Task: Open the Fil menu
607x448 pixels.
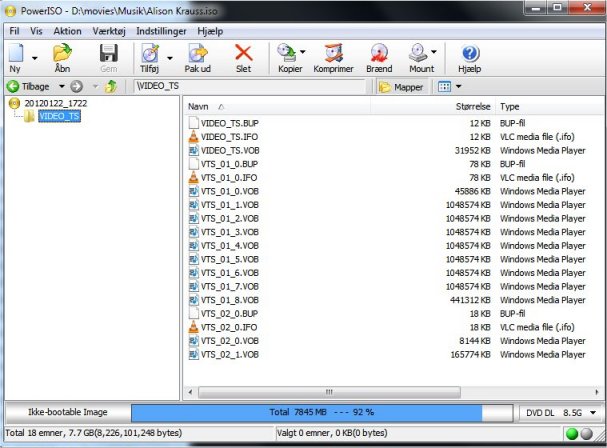Action: [x=14, y=31]
